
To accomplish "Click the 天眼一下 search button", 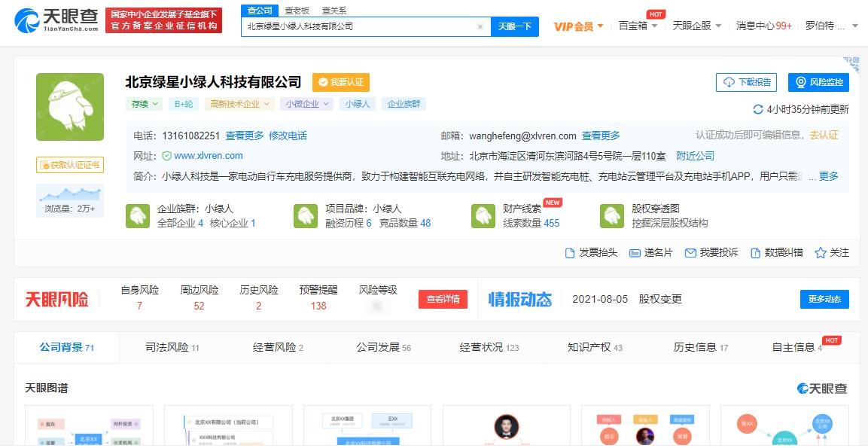I will (x=515, y=26).
